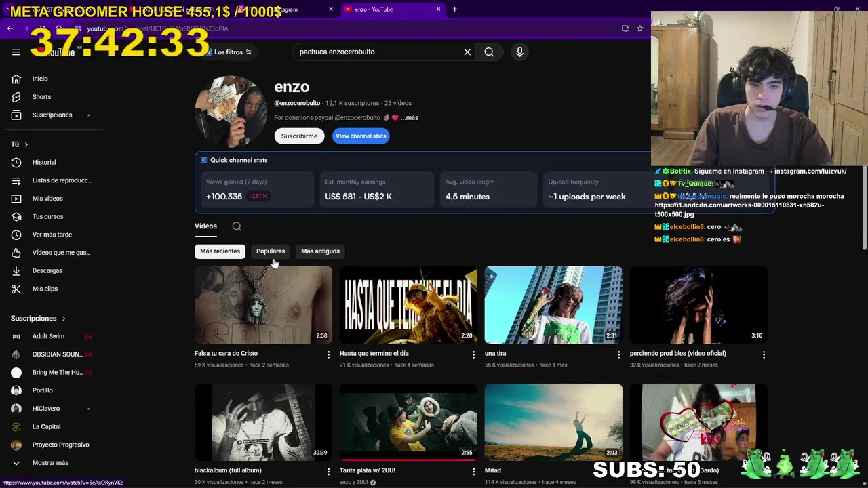Click the sndcdn artwork link in chat
Viewport: 868px width, 488px height.
(739, 209)
